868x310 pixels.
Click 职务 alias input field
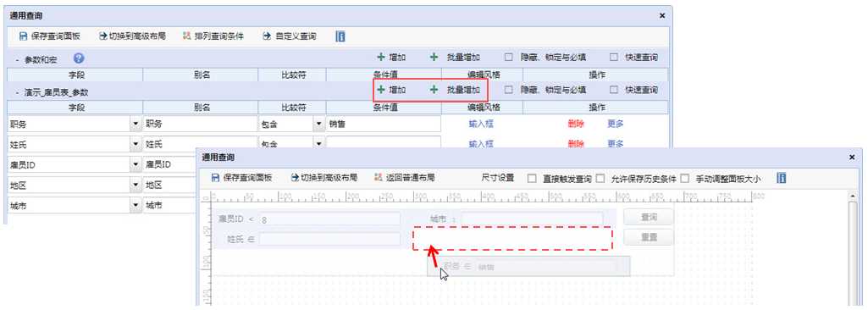[200, 124]
